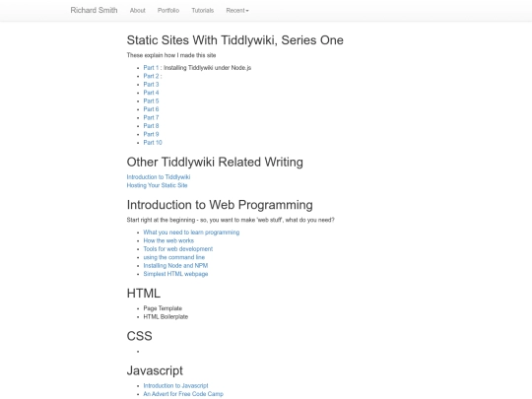This screenshot has width=532, height=399.
Task: Open the Portfolio page
Action: coord(168,11)
